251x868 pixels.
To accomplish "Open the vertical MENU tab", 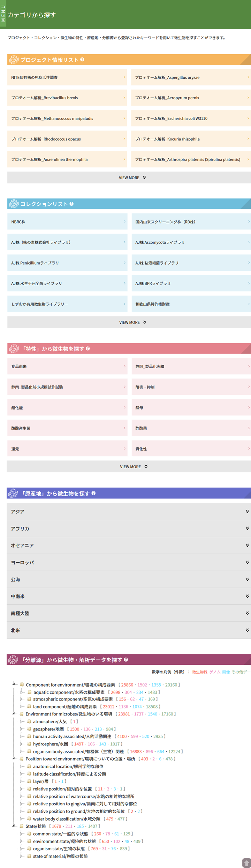I will coord(3,14).
